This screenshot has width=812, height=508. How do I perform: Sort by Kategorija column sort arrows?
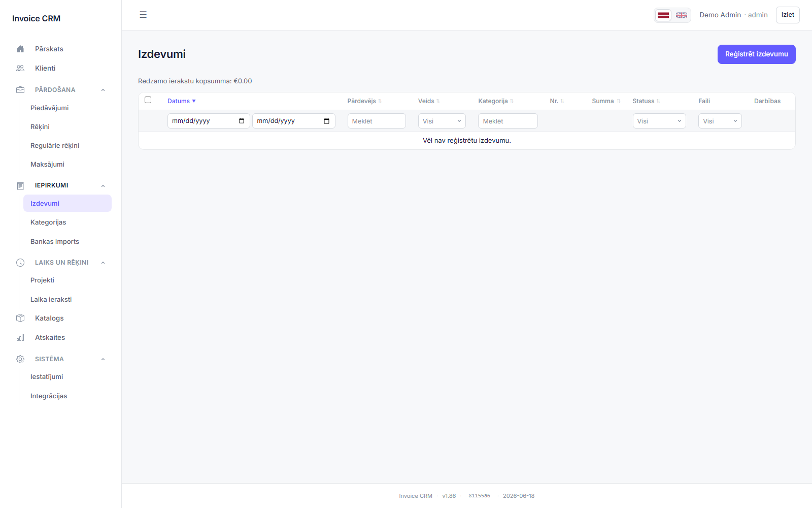tap(512, 101)
